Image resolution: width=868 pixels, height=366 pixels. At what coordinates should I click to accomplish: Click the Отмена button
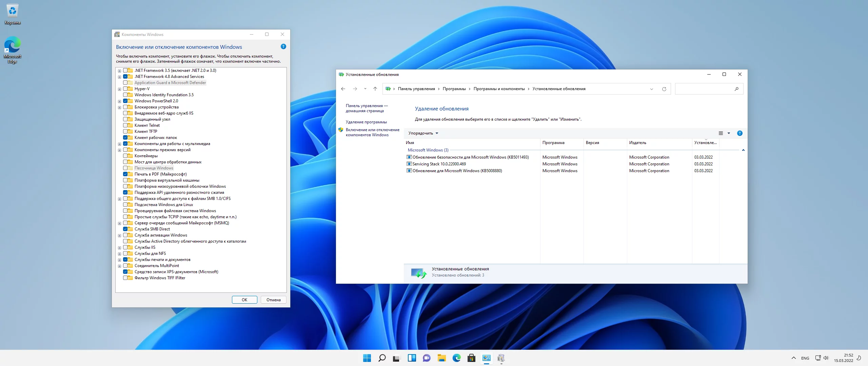coord(273,300)
